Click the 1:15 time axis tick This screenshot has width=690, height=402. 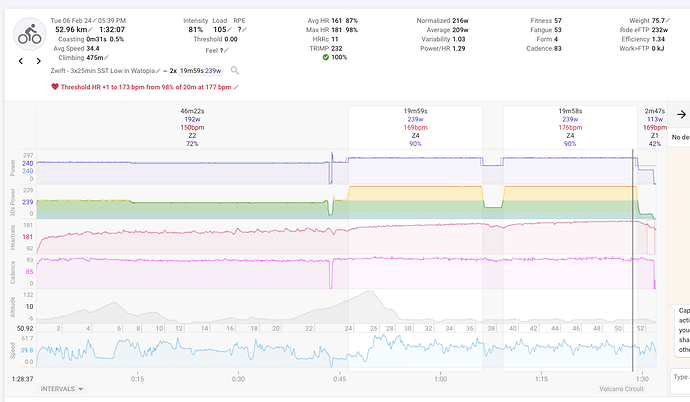point(541,379)
